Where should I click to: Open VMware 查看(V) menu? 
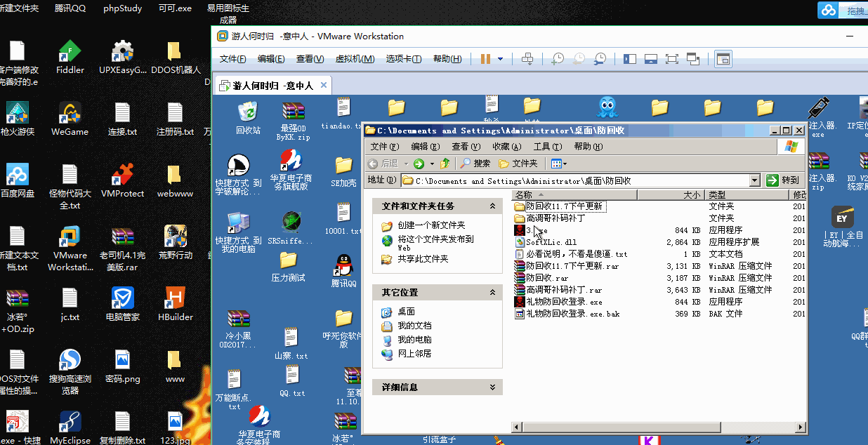(310, 59)
